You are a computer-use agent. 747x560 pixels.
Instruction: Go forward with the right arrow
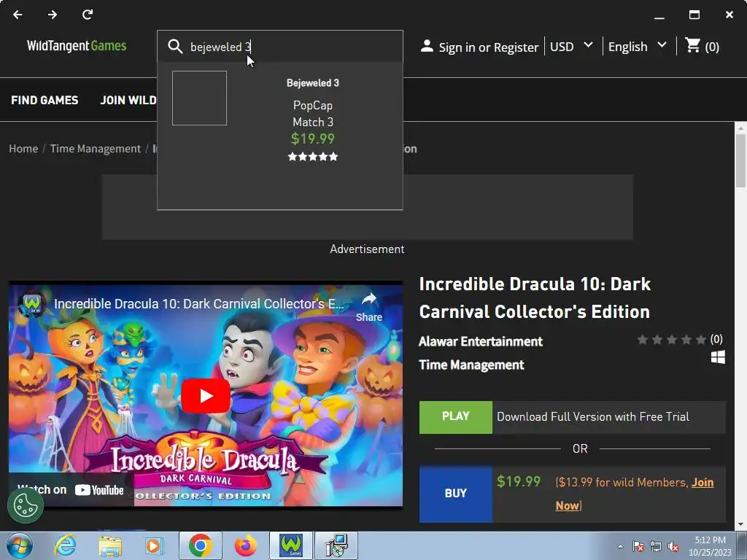click(x=53, y=15)
